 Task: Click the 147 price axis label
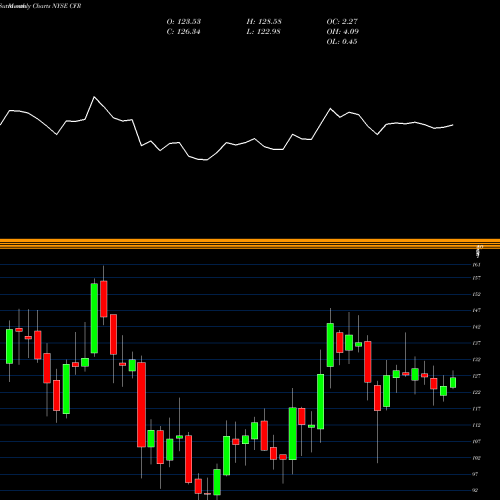coord(477,310)
